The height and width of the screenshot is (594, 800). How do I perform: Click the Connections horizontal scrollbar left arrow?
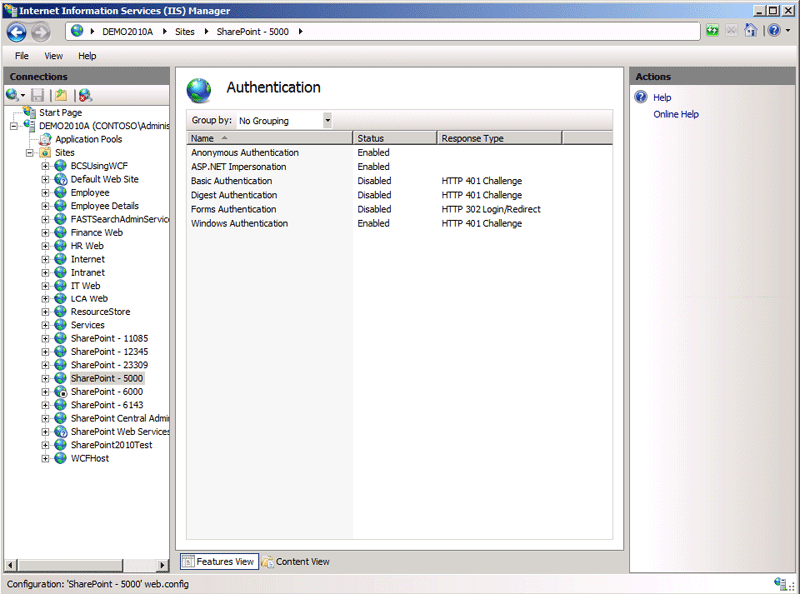tap(11, 565)
